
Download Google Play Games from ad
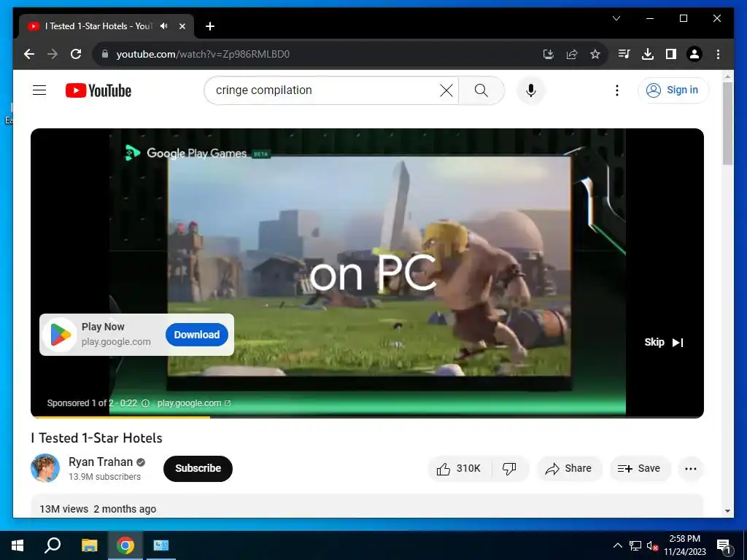[197, 335]
